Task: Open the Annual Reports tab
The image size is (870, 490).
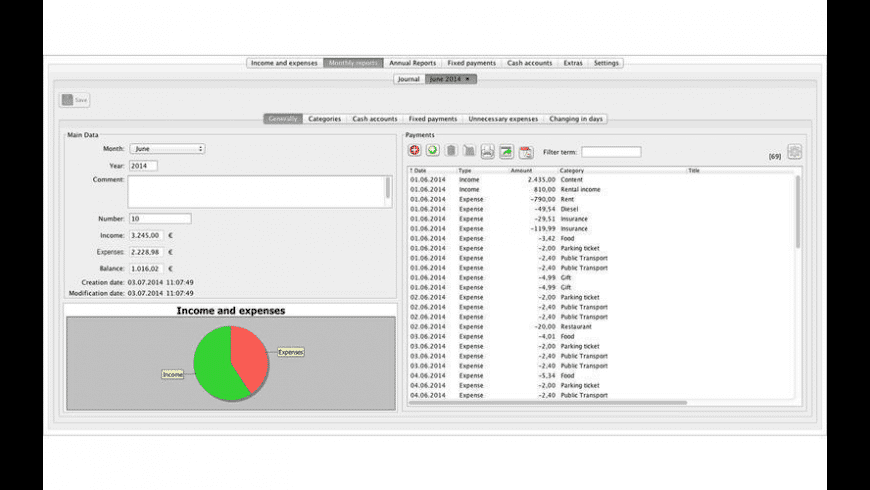Action: pos(412,63)
